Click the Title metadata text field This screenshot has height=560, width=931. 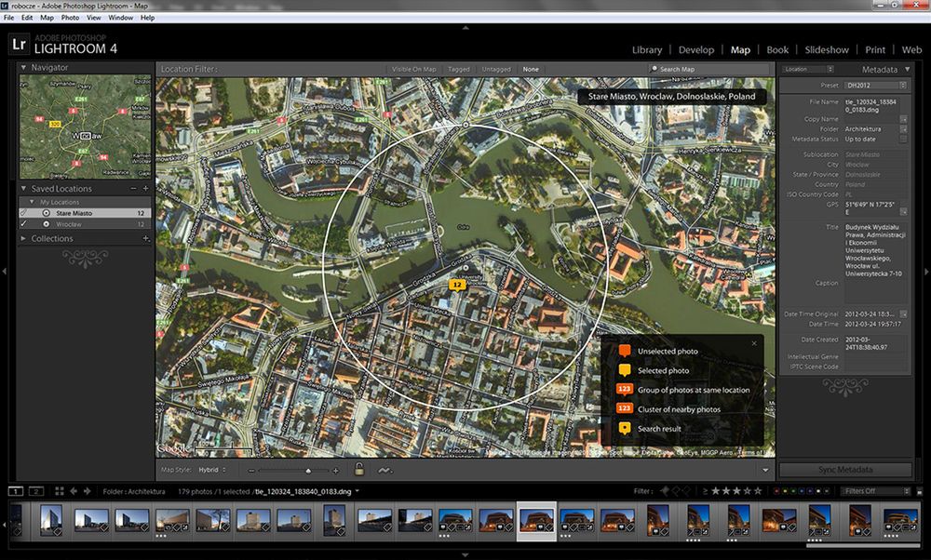pos(875,249)
